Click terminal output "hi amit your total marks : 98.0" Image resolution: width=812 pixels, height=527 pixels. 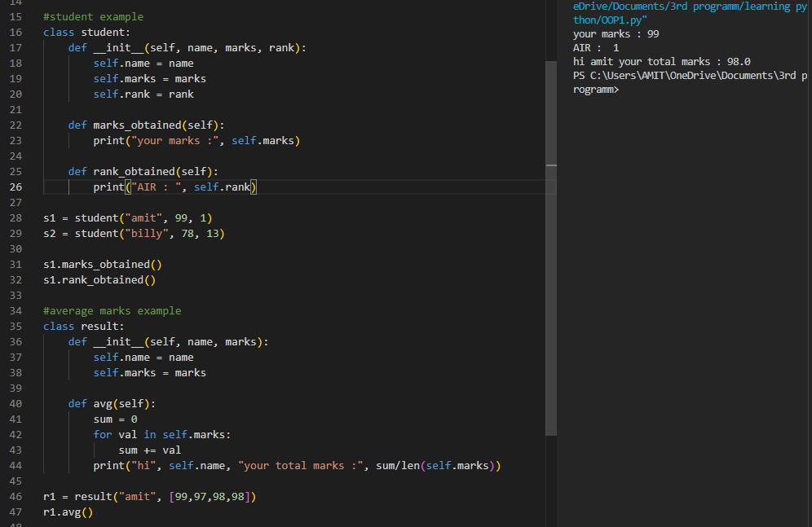661,62
